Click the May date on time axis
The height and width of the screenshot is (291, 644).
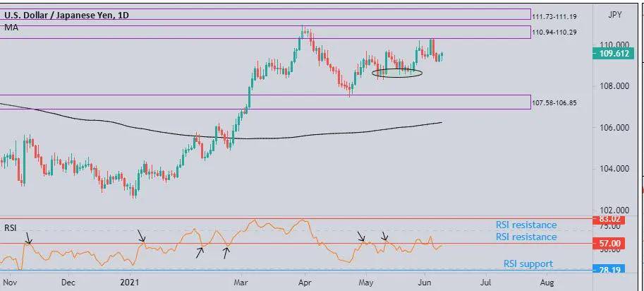365,283
